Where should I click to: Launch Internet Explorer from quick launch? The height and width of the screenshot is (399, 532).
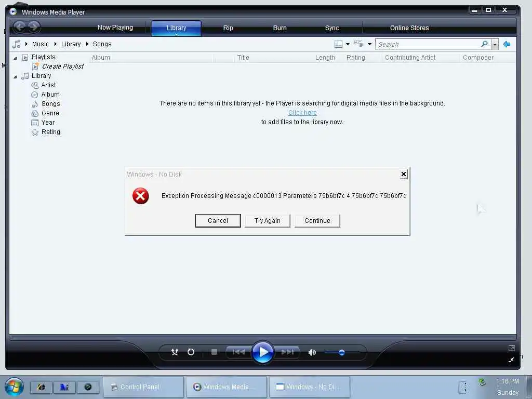point(42,387)
